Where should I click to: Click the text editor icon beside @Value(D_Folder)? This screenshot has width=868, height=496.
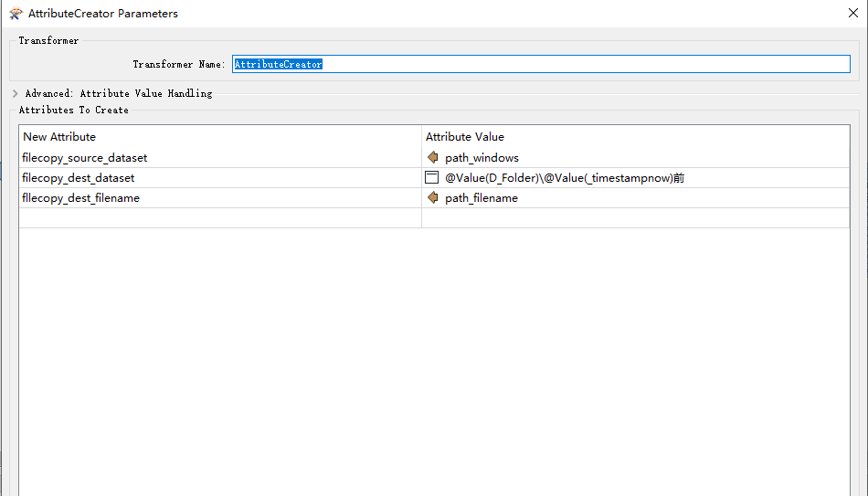[432, 178]
